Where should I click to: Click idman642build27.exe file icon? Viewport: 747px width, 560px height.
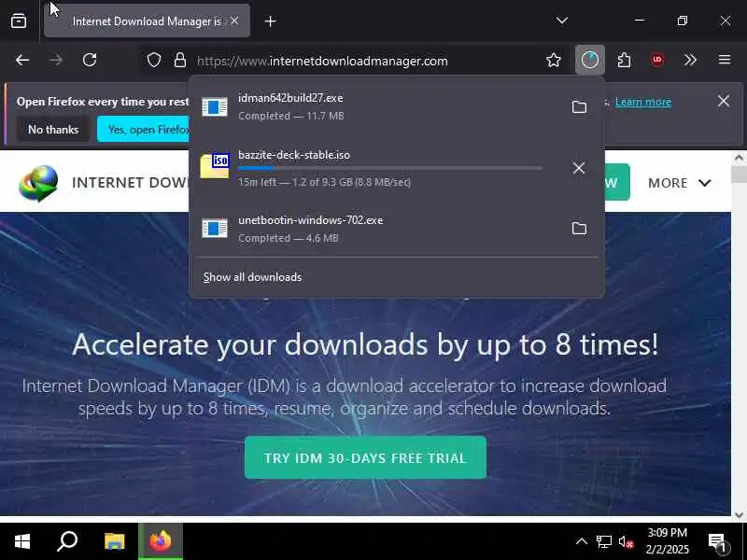(x=215, y=106)
